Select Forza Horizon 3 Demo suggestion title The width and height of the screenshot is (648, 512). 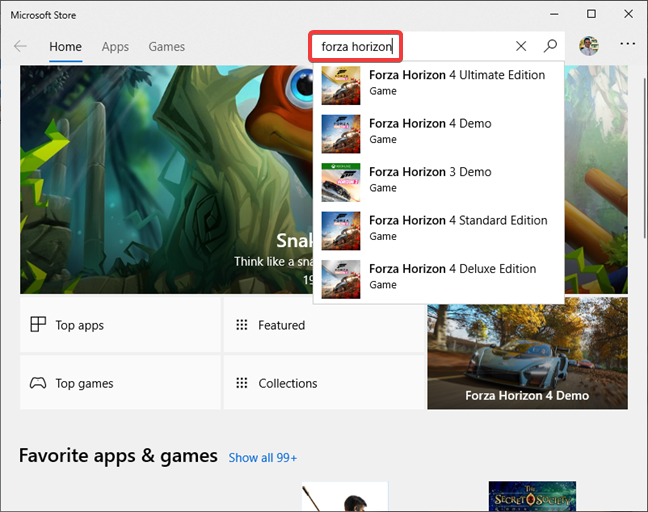tap(430, 172)
